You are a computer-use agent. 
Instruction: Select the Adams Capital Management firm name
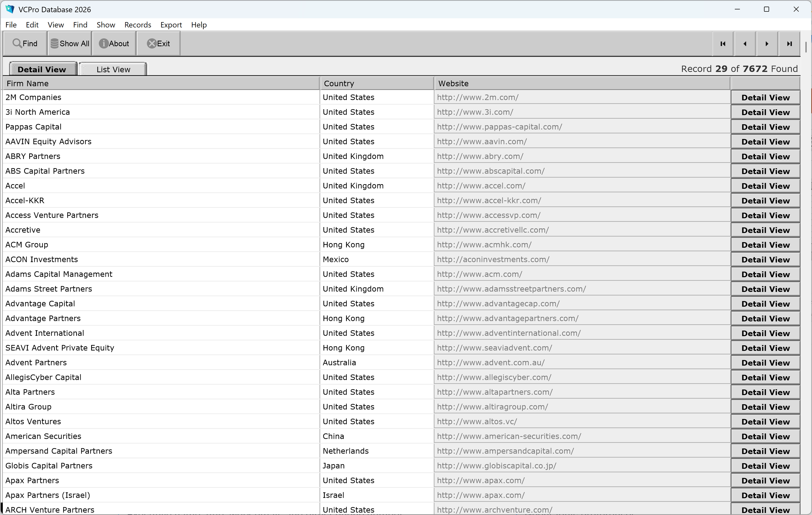[59, 274]
